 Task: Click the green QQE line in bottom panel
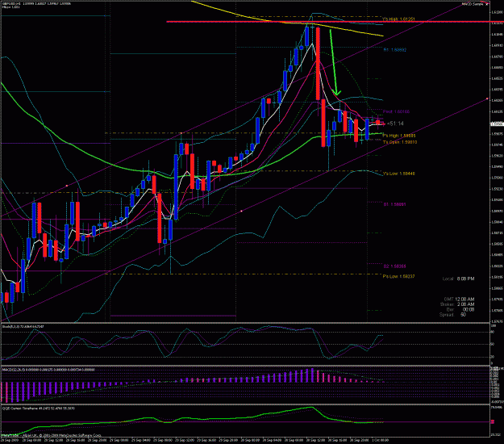click(x=193, y=419)
